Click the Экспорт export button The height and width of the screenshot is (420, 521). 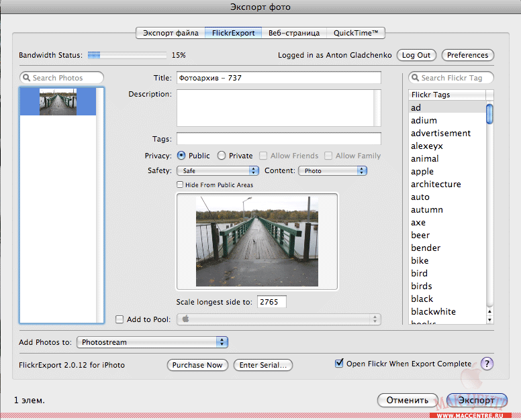click(477, 400)
